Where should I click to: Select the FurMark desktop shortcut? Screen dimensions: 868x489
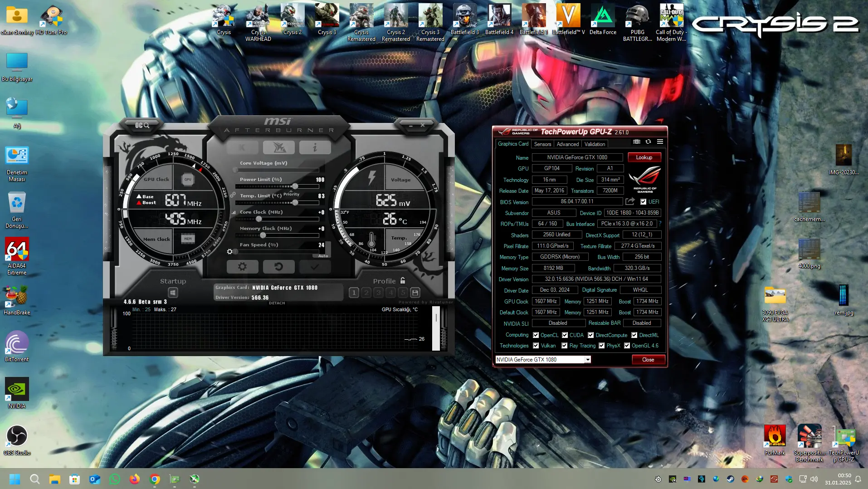[x=775, y=440]
